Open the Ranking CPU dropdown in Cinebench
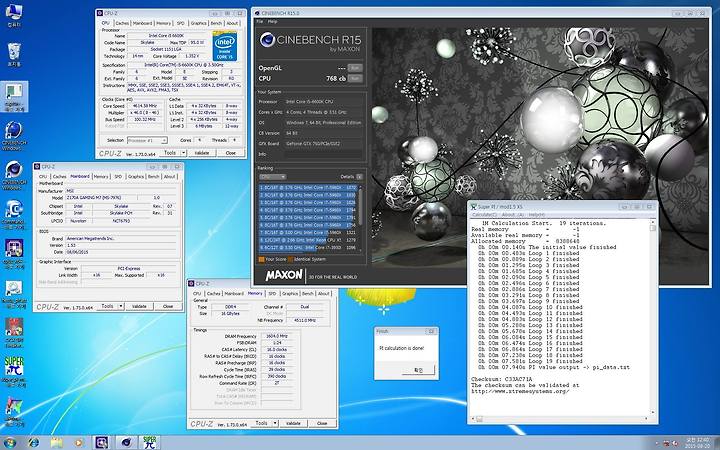The height and width of the screenshot is (450, 720). click(x=272, y=177)
